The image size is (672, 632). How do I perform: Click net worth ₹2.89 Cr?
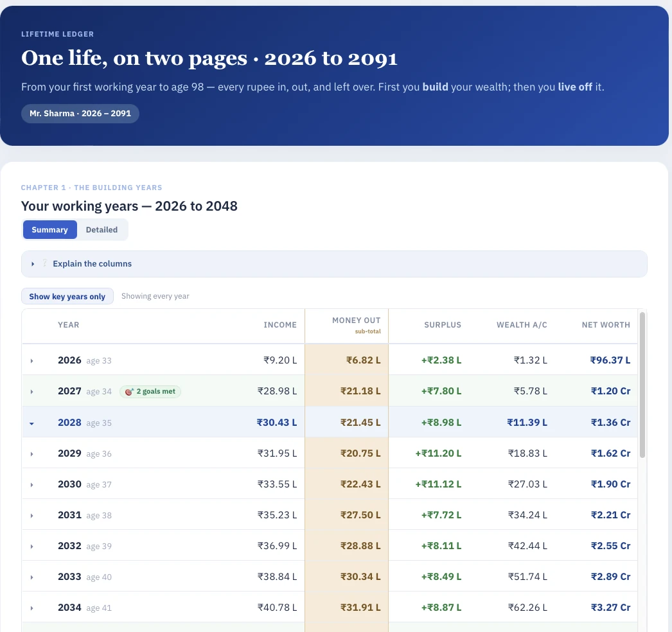coord(611,577)
